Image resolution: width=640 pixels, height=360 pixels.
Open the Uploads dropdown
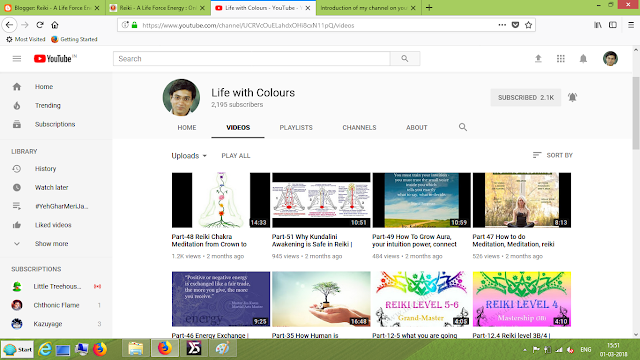(x=189, y=156)
